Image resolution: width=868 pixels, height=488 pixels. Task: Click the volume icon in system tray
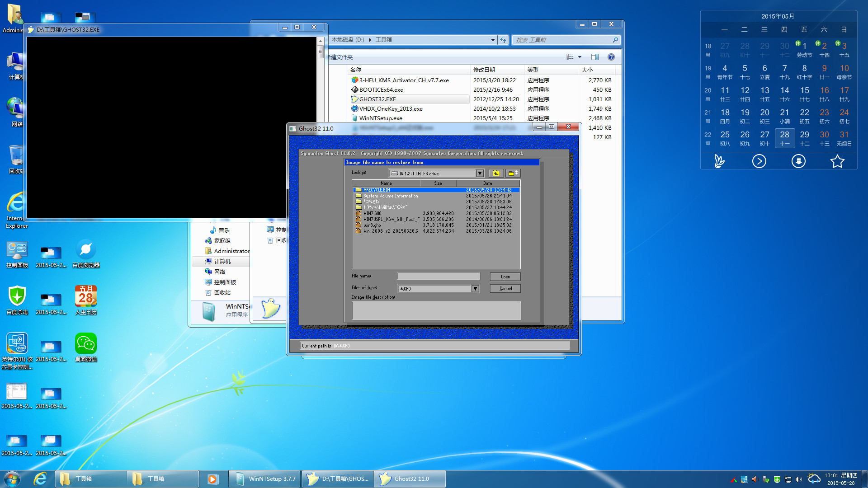pyautogui.click(x=798, y=479)
